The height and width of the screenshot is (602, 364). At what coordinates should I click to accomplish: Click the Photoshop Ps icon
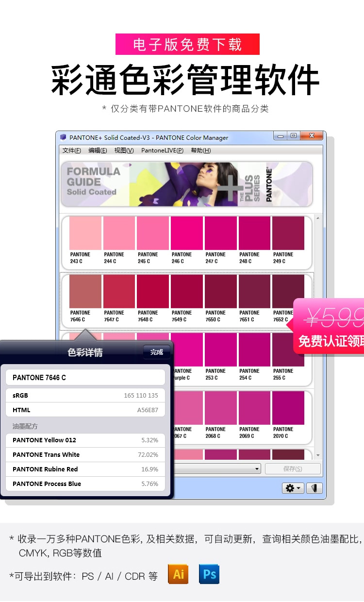[x=209, y=574]
